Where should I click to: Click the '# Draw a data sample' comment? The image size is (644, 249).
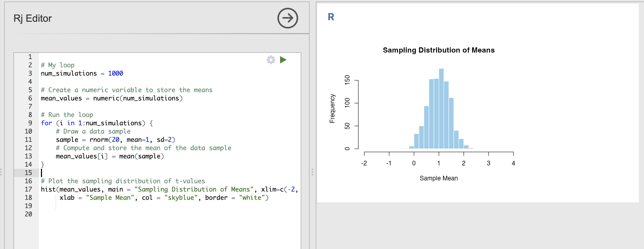[93, 131]
